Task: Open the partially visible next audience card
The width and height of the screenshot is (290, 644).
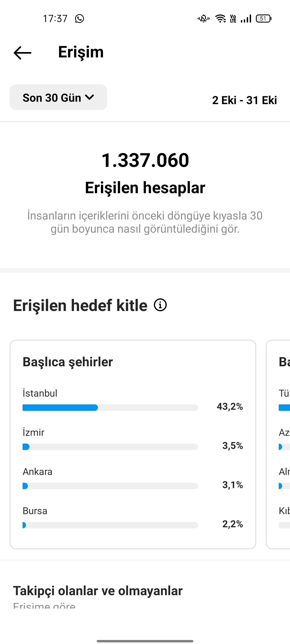Action: (278, 444)
